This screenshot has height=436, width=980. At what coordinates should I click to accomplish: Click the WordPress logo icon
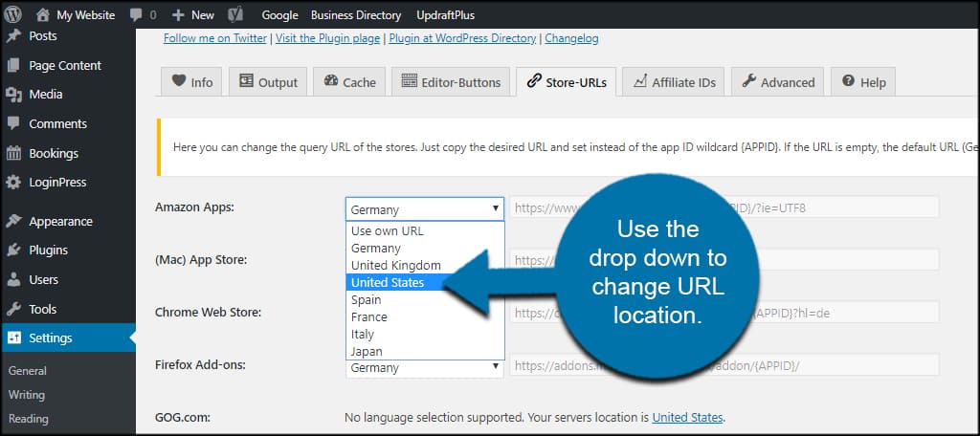[13, 14]
